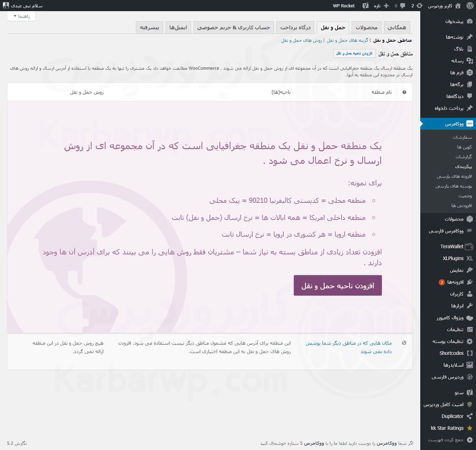Open the روش های حمل و نقل link
The height and width of the screenshot is (450, 476).
click(x=302, y=40)
